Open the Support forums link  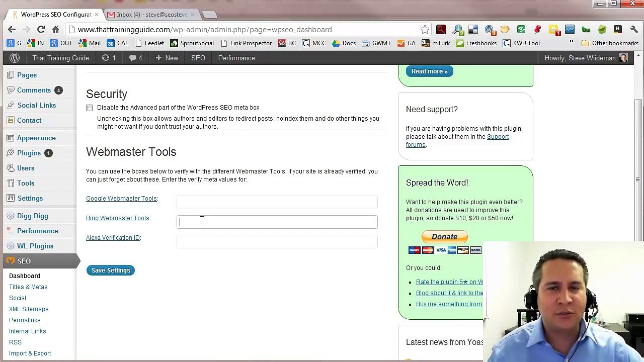click(457, 141)
